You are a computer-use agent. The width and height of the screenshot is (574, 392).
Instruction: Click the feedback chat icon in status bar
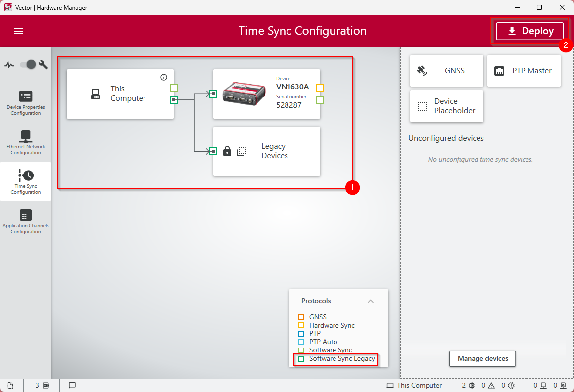point(72,385)
